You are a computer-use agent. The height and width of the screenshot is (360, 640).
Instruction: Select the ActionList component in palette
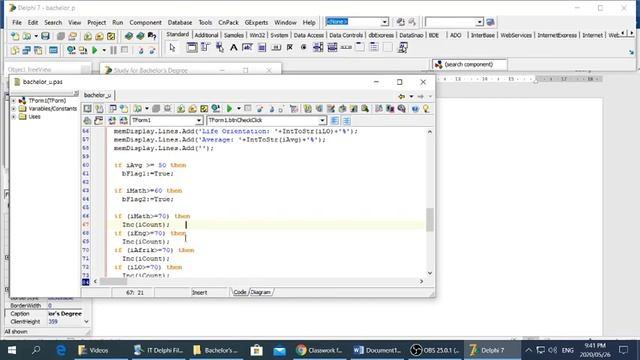click(x=402, y=48)
